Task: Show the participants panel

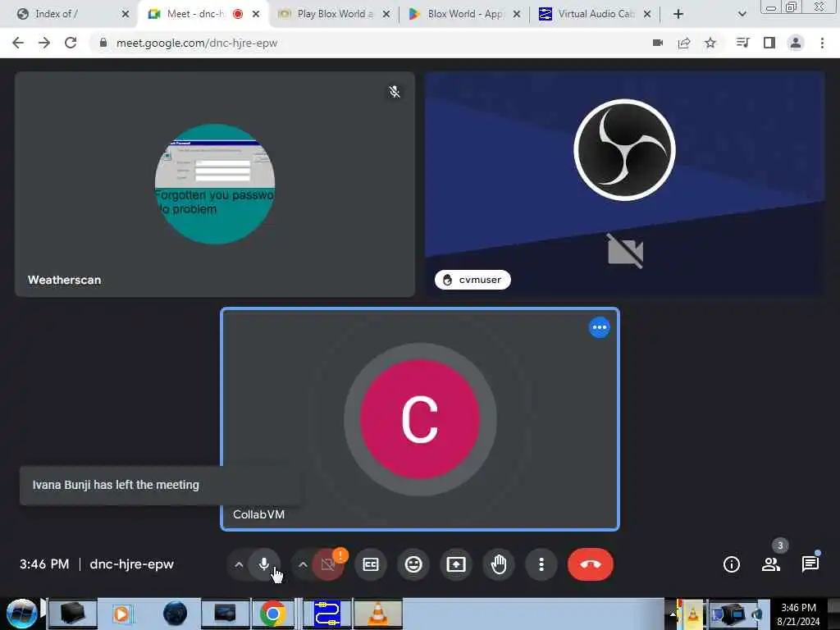Action: click(x=771, y=564)
